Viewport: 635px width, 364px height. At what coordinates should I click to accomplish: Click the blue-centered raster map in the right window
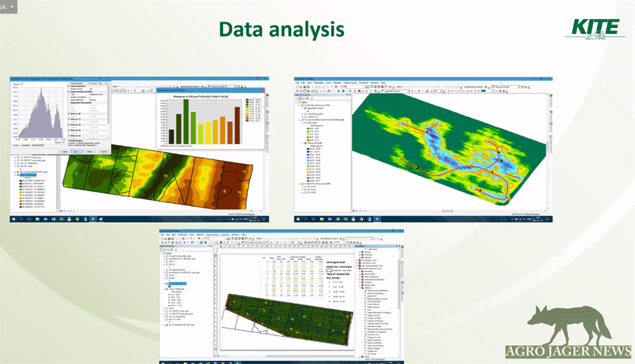(431, 151)
